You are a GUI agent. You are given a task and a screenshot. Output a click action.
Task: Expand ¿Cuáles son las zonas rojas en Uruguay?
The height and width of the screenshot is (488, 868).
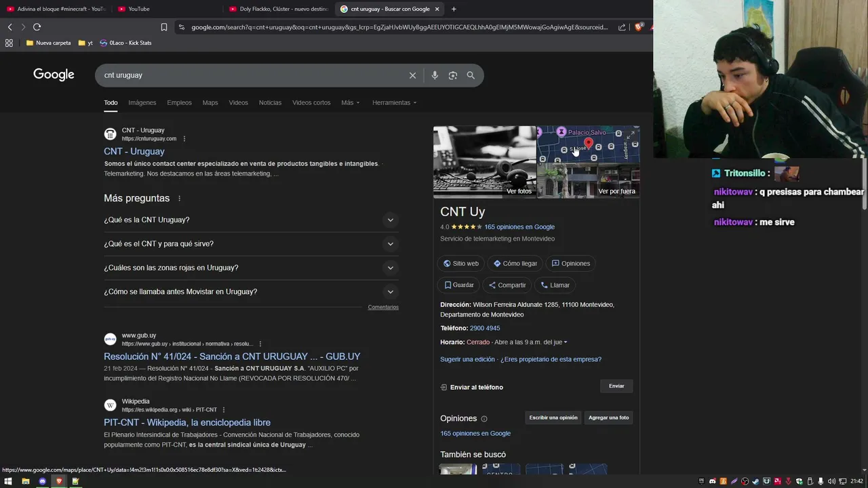tap(251, 268)
